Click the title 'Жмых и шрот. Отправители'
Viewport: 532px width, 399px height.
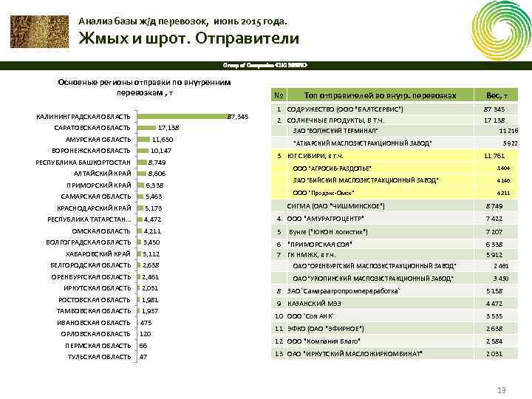pos(189,38)
